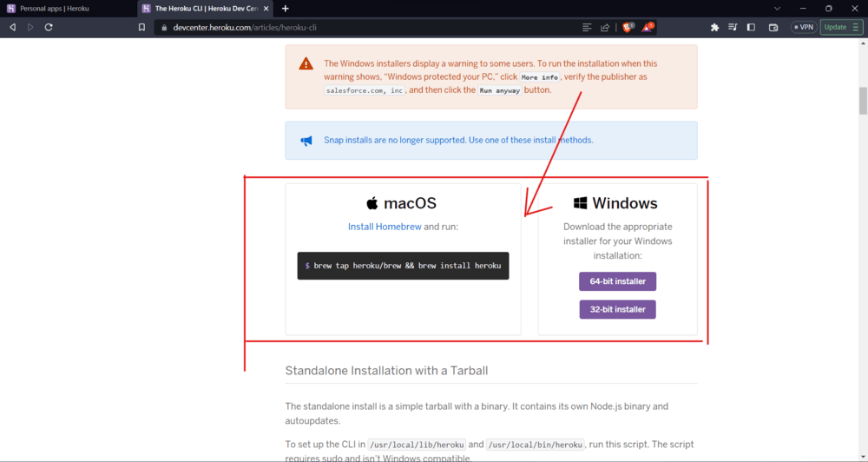
Task: Bookmark this page with the bookmark icon
Action: pos(141,27)
